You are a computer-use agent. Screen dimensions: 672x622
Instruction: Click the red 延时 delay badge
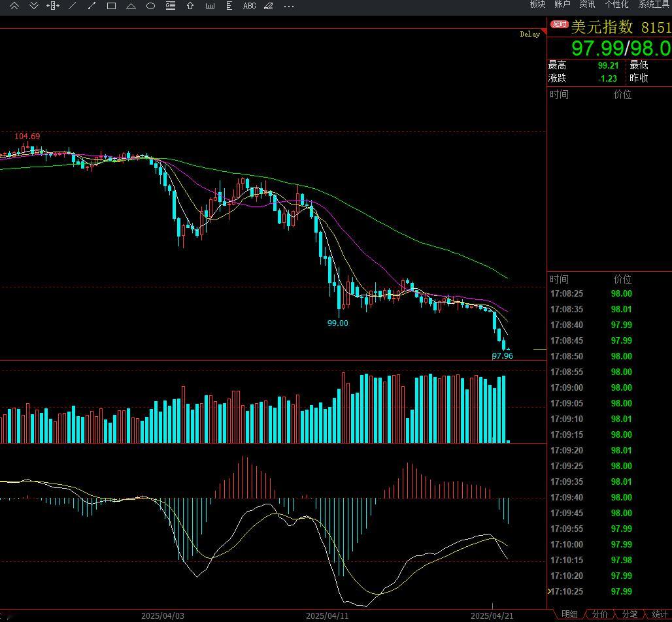pos(560,24)
